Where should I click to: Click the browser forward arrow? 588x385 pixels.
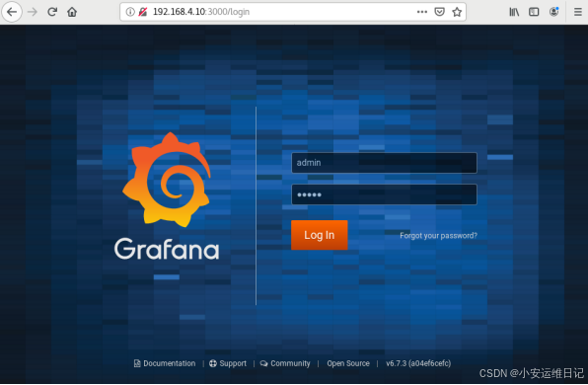tap(33, 12)
